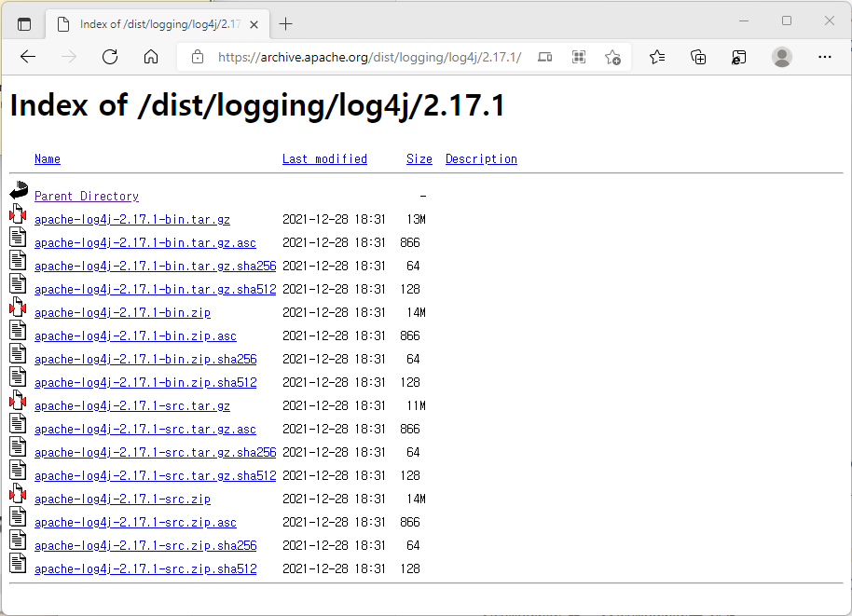Image resolution: width=852 pixels, height=616 pixels.
Task: Go to Home page icon
Action: tap(150, 57)
